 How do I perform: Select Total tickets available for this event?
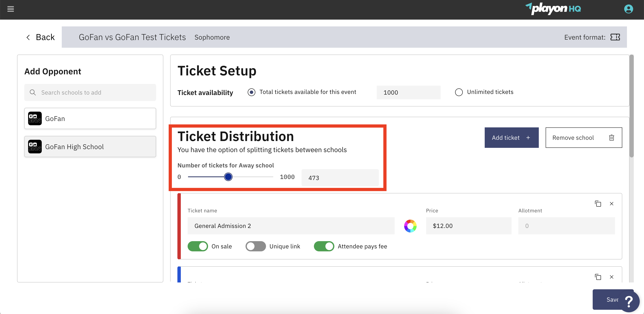[x=251, y=92]
